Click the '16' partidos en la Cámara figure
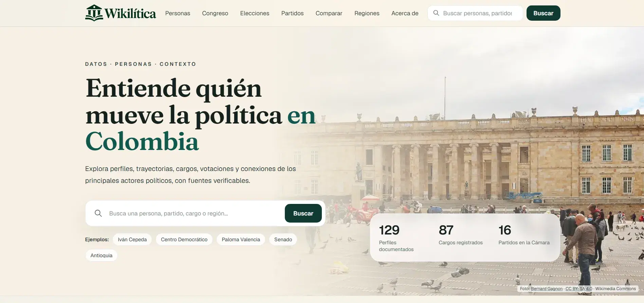 505,230
